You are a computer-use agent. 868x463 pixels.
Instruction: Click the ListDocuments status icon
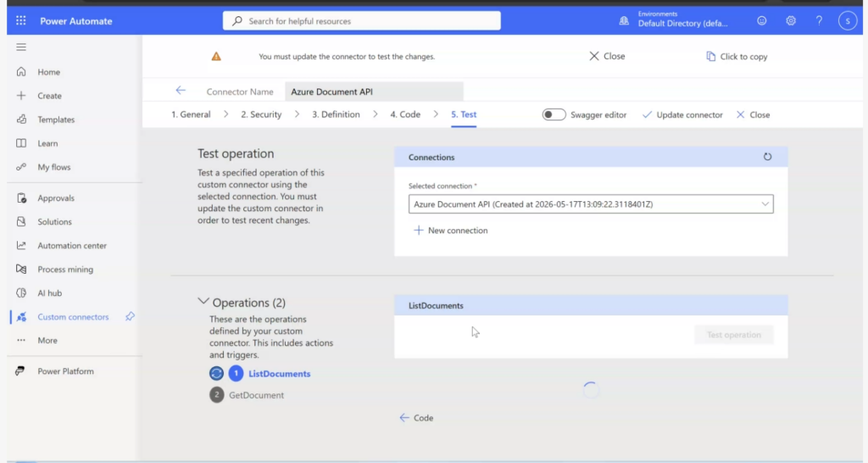click(216, 373)
